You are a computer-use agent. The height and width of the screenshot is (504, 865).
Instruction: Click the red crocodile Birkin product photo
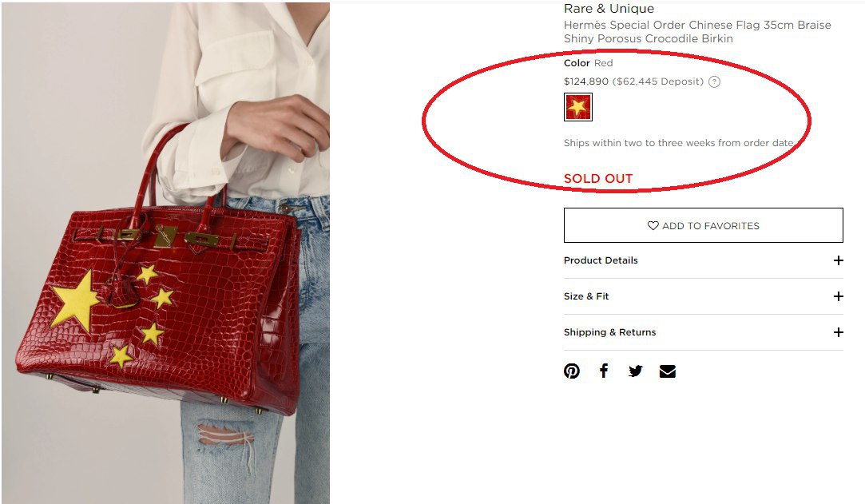click(x=165, y=252)
